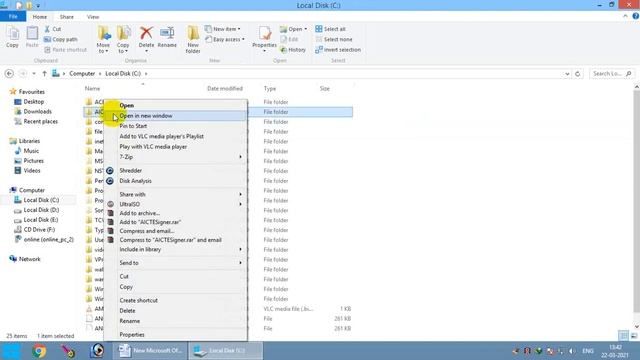
Task: Click the red Delete ribbon icon
Action: 146,37
